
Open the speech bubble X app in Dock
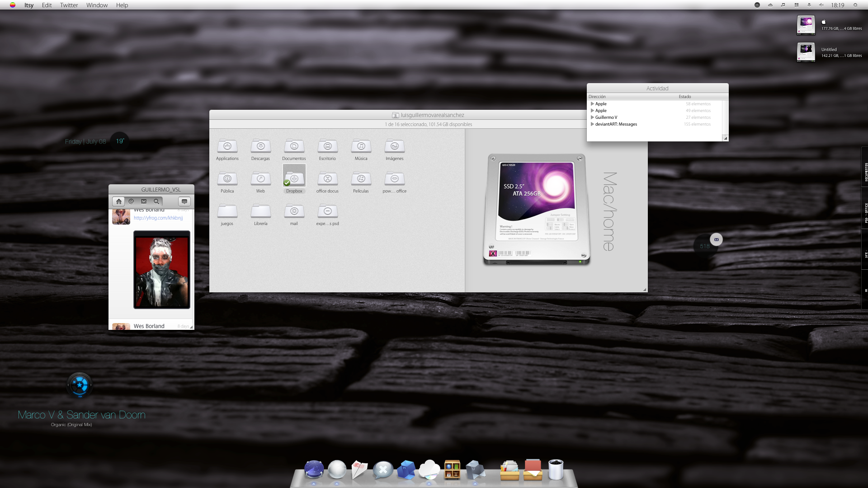[x=382, y=470]
